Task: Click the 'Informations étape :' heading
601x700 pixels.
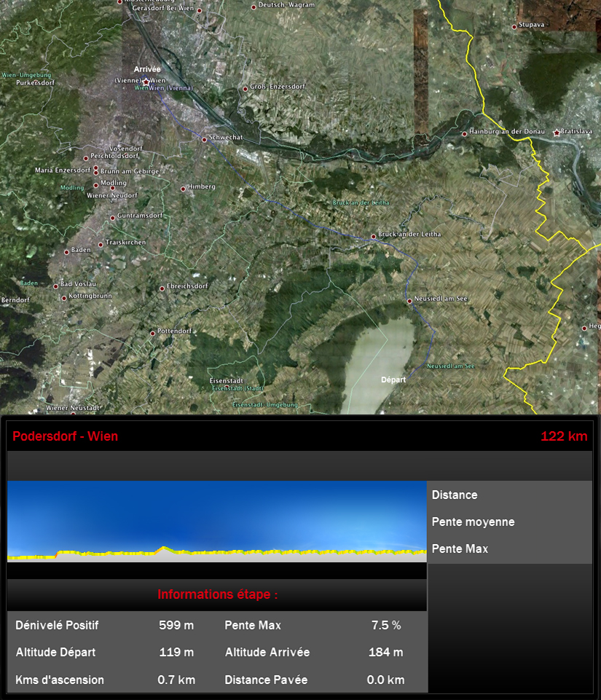Action: coord(217,594)
